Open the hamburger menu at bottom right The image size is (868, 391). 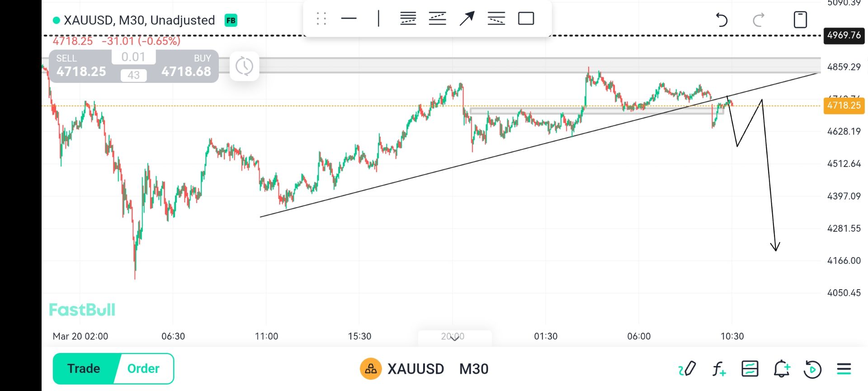(x=844, y=369)
